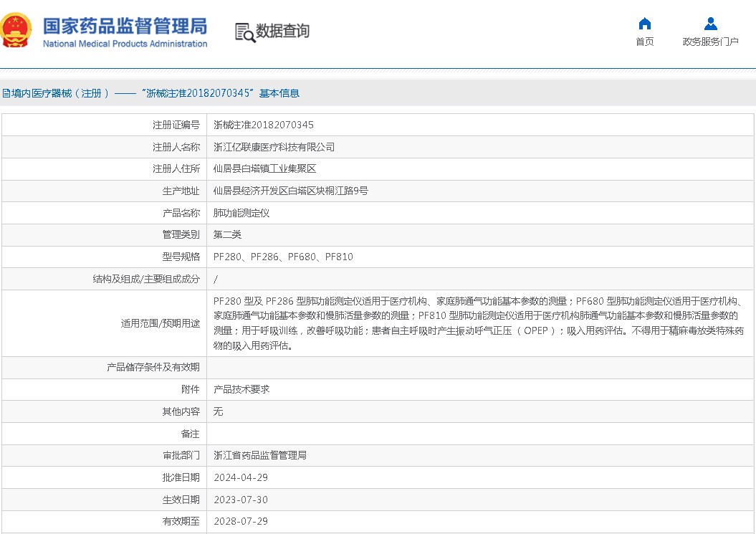Select the 有效期至 date 2028-07-29
This screenshot has height=534, width=756.
point(242,521)
